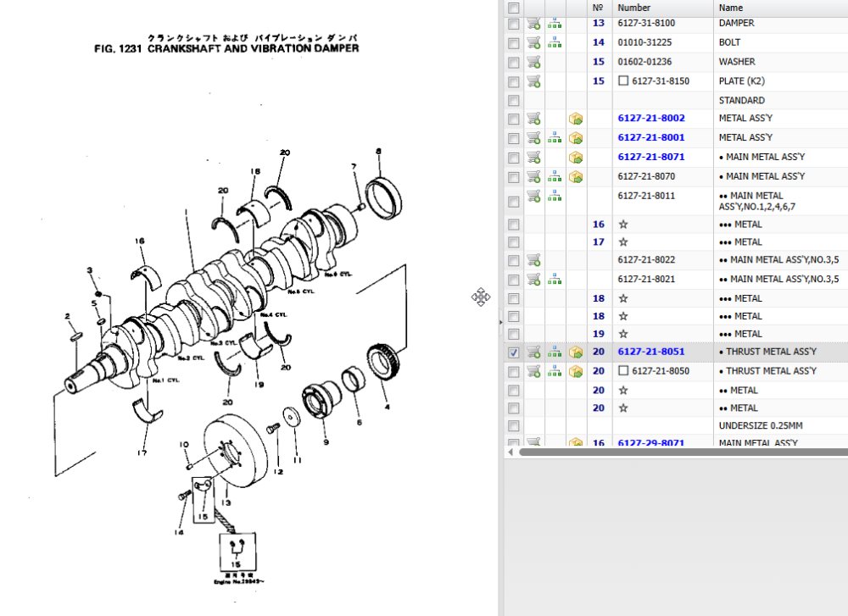Check the DAMPER row checkbox

[514, 24]
